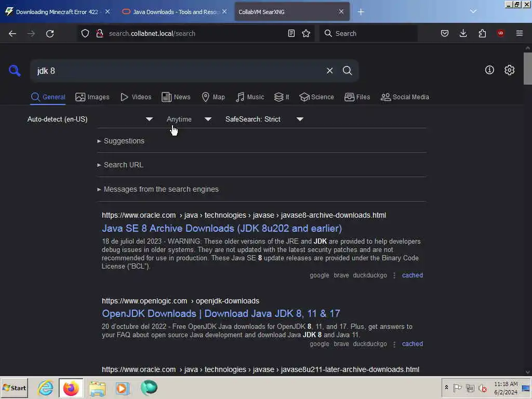Launch Internet Explorer from the taskbar

[x=46, y=388]
